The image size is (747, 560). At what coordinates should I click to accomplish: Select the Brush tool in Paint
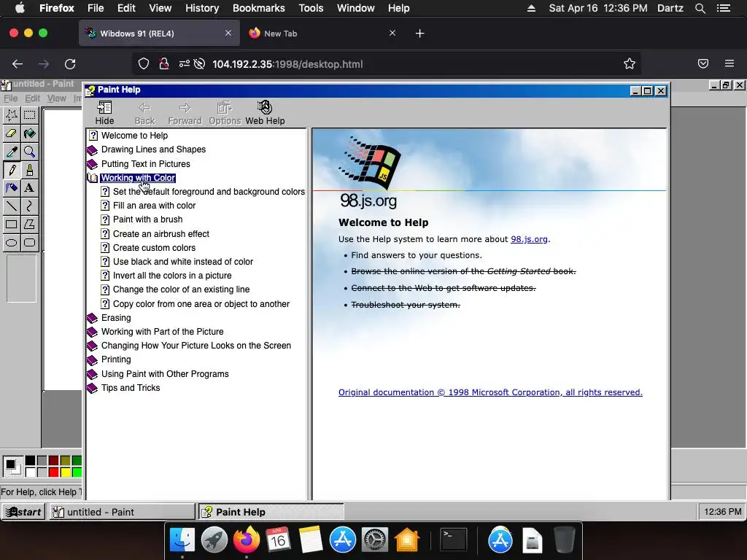click(29, 169)
